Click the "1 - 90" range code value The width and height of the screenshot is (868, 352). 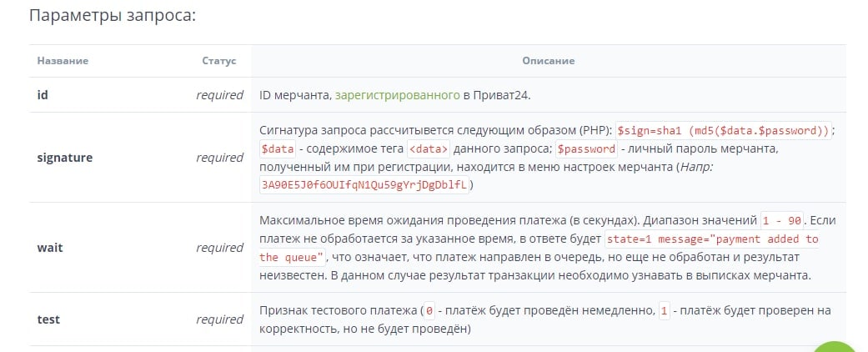click(x=781, y=221)
